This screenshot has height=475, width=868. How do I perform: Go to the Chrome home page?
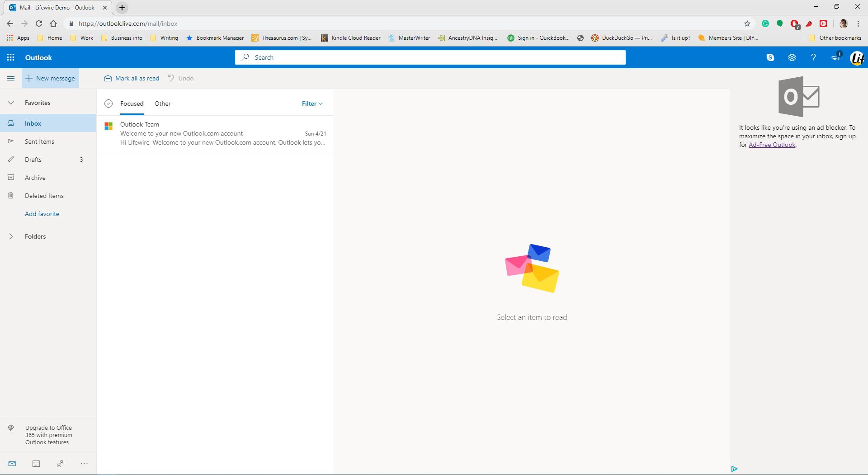(53, 24)
